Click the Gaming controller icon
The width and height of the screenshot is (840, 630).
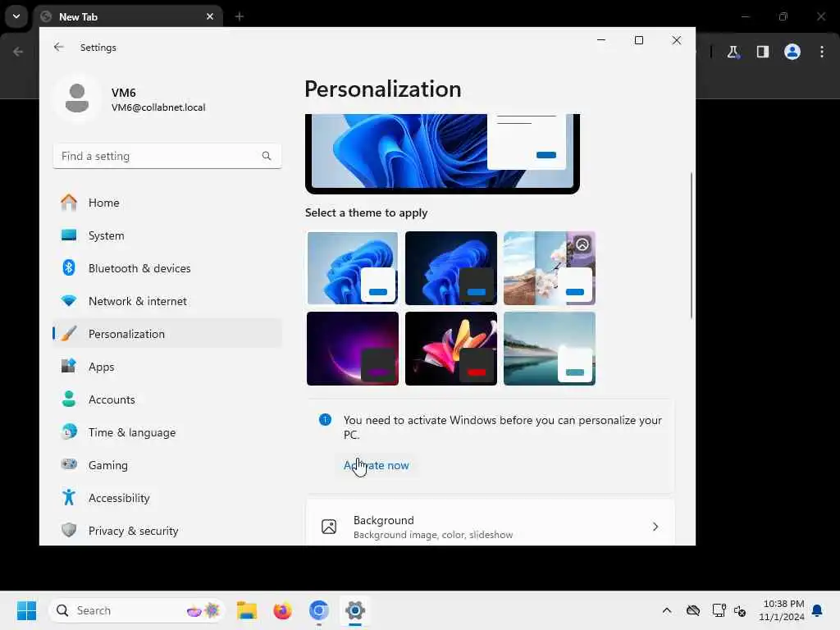[69, 464]
